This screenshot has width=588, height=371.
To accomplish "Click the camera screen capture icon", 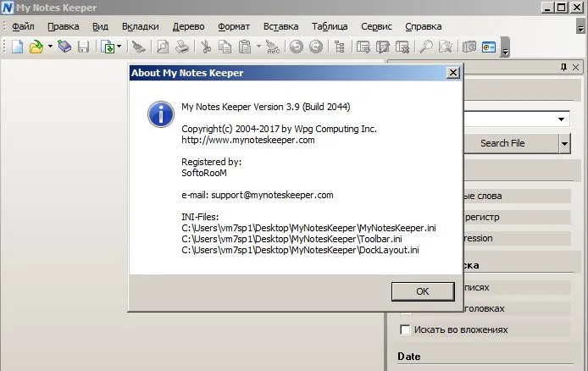I will pyautogui.click(x=469, y=47).
